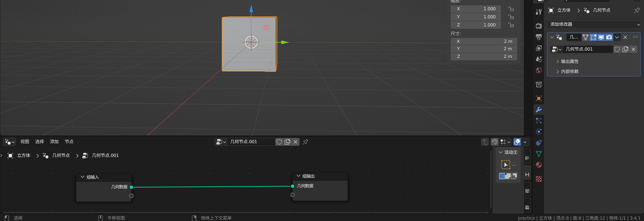
Task: Unlink node group in modifier panel
Action: click(633, 49)
